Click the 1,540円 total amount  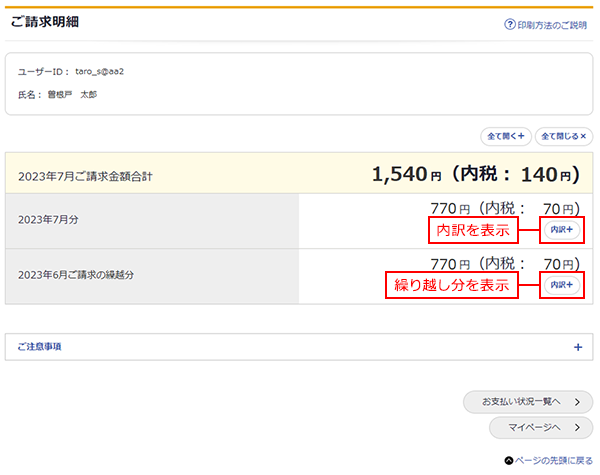(405, 174)
